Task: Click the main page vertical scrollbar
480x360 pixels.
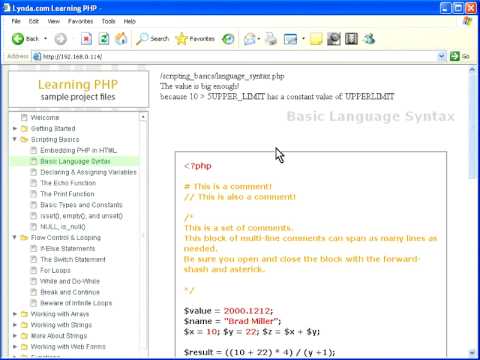Action: pos(472,126)
